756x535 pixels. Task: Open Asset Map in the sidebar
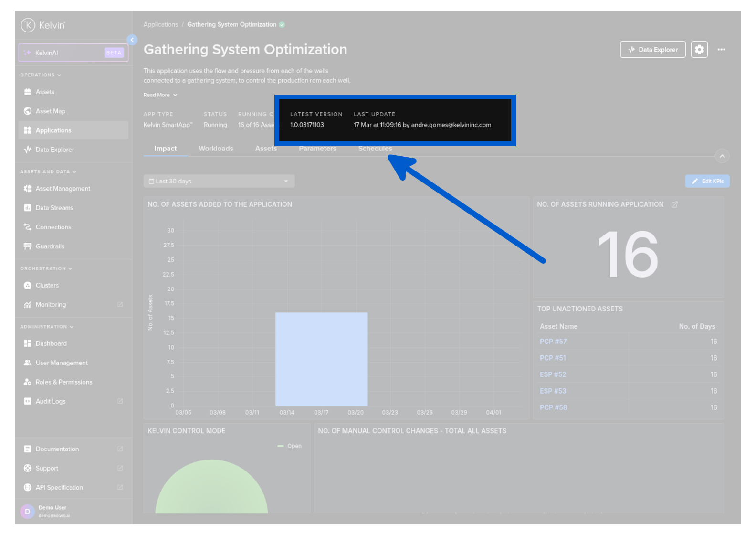(50, 111)
